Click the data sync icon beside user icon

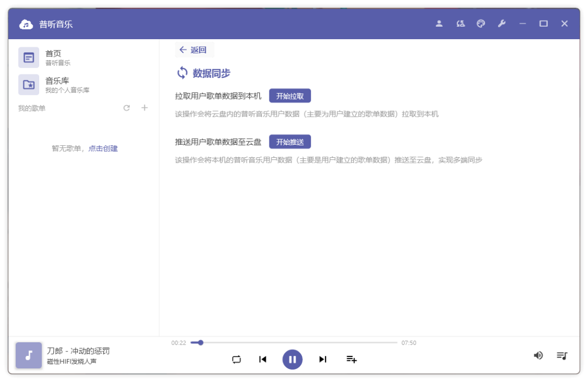pyautogui.click(x=460, y=23)
